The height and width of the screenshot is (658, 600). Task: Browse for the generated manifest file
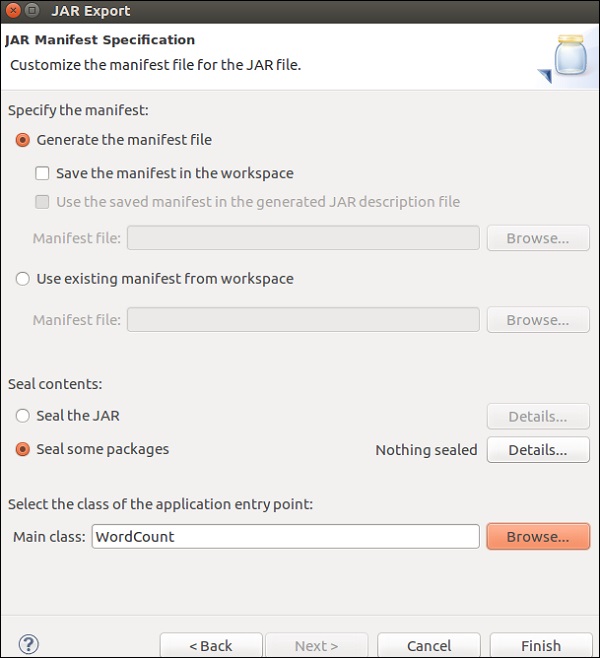click(537, 238)
